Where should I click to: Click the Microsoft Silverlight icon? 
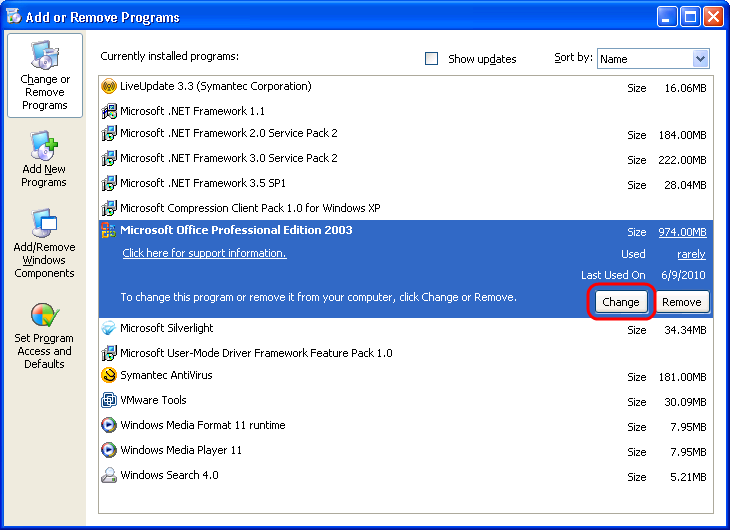[108, 328]
